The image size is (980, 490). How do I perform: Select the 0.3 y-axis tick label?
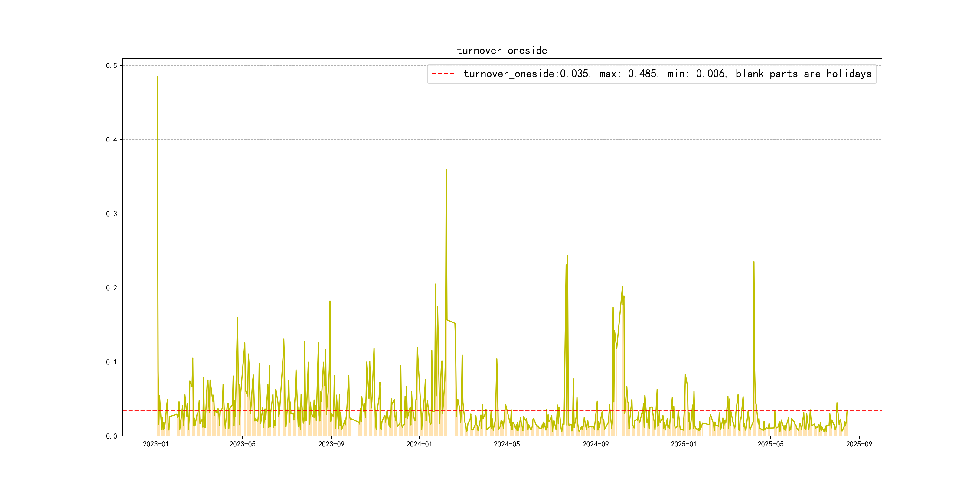tap(112, 214)
